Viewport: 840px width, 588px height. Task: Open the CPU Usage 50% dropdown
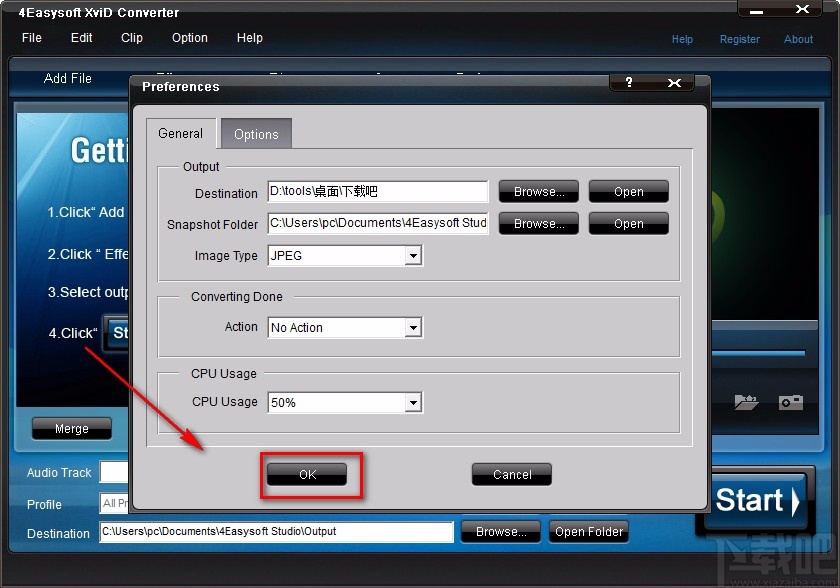coord(413,402)
